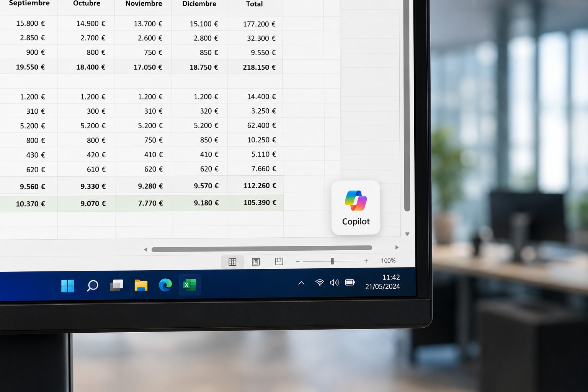Select the cell with 13.700 €
Image resolution: width=588 pixels, height=392 pixels.
click(143, 24)
